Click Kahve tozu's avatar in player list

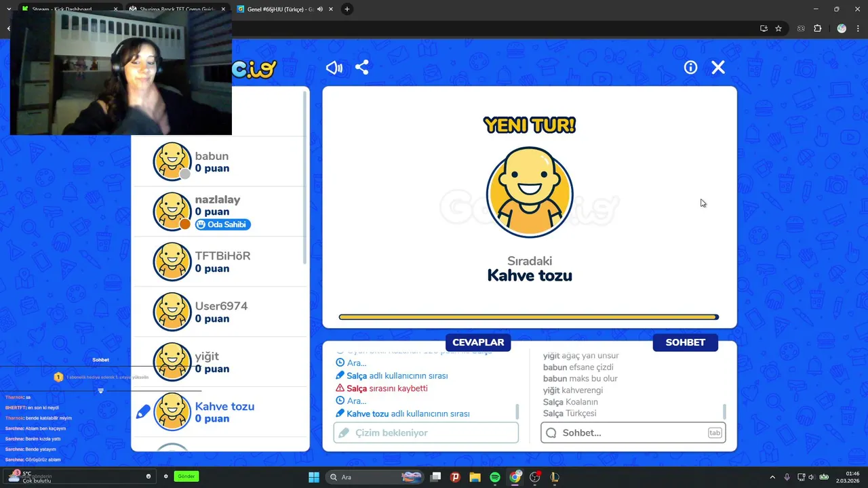172,412
